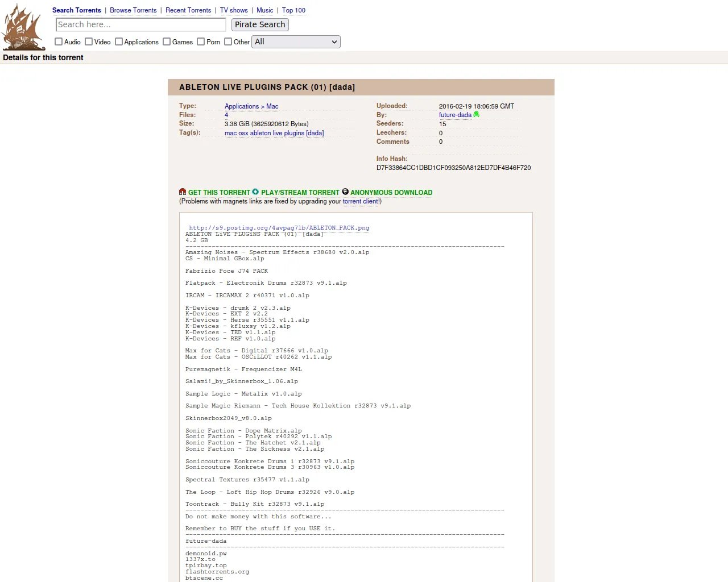728x582 pixels.
Task: Click the magnet icon beside Get This Torrent
Action: [183, 192]
